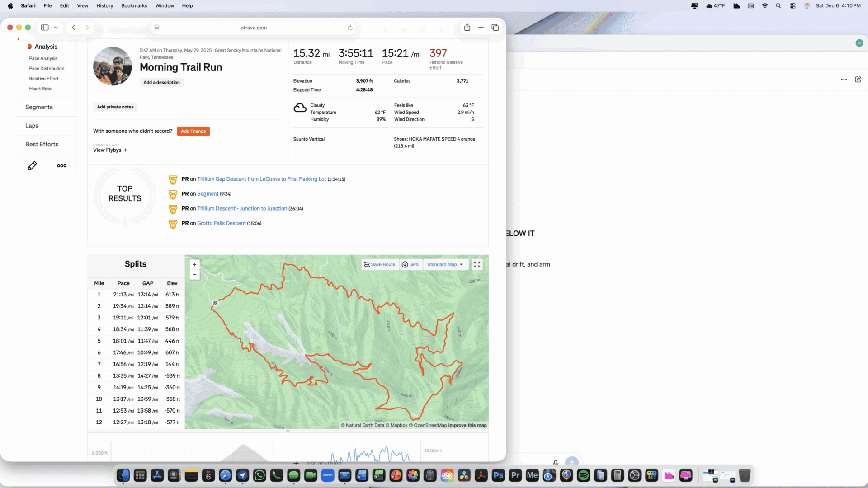Click the map fullscreen expand icon
868x488 pixels.
[x=477, y=265]
